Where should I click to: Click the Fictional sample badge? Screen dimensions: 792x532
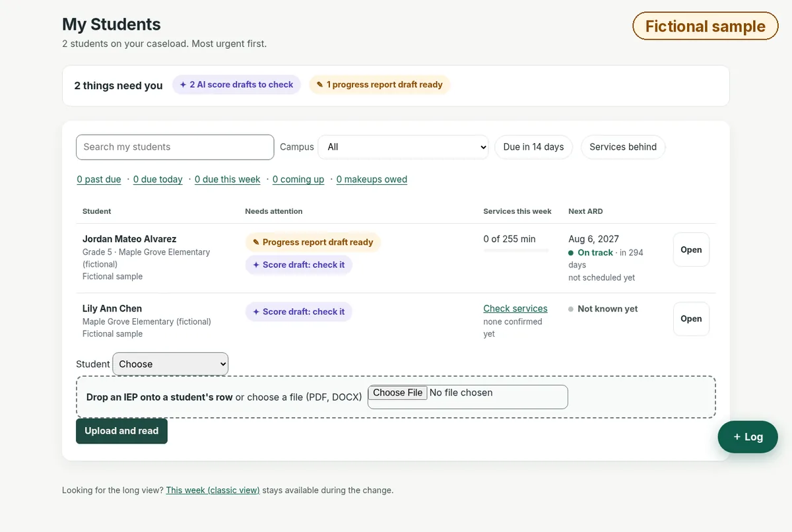pos(706,26)
